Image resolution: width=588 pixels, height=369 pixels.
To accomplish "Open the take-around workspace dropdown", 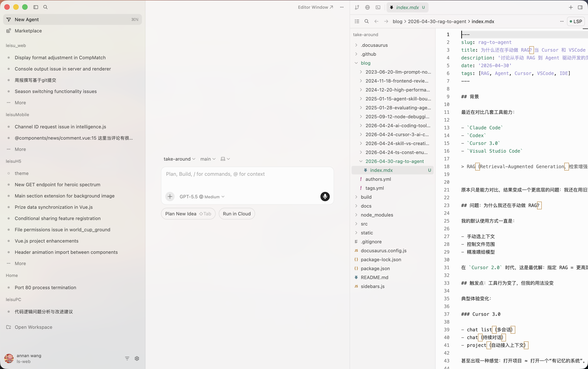I will coord(179,159).
